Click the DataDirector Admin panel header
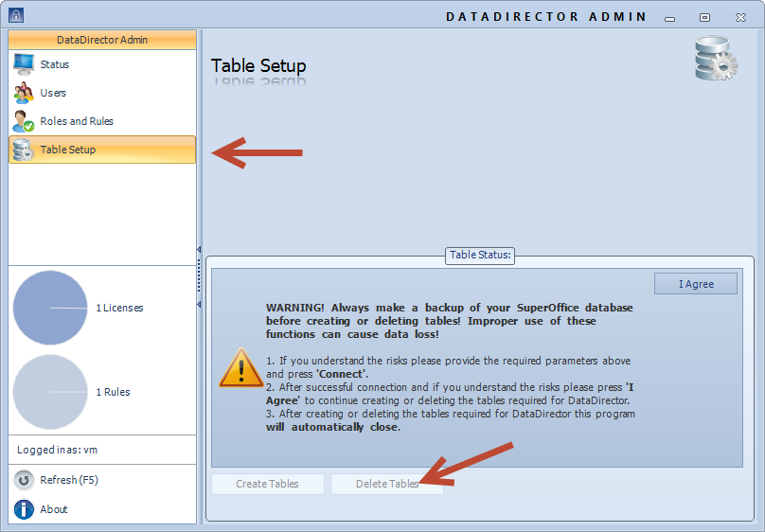This screenshot has height=532, width=765. click(102, 40)
